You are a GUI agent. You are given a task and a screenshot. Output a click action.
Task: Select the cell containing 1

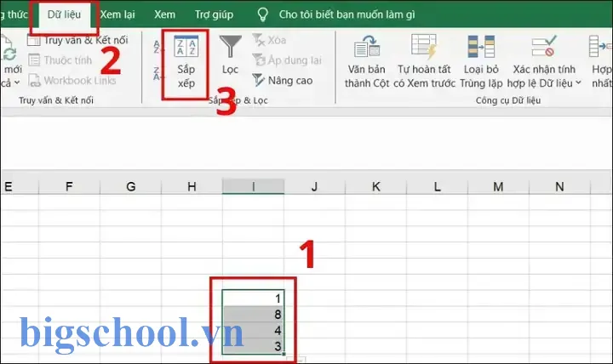tap(254, 299)
